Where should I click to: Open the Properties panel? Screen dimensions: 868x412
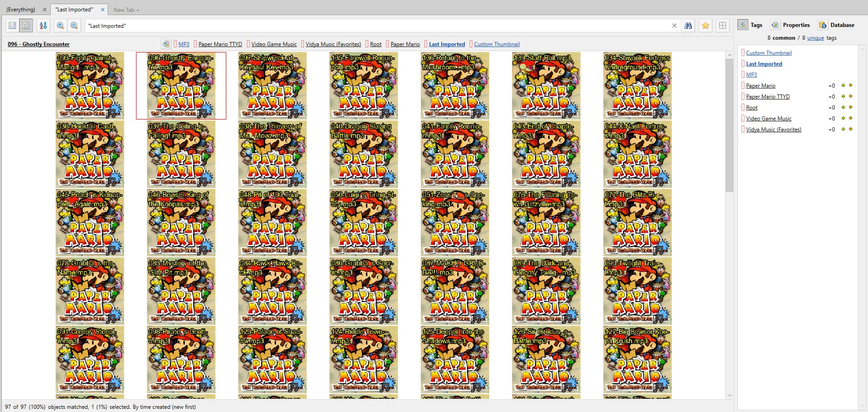[x=790, y=25]
